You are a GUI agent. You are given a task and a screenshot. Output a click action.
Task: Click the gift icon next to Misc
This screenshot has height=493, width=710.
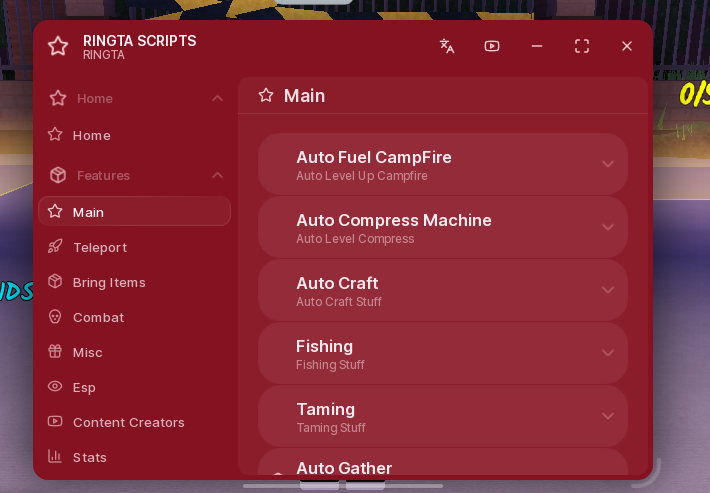55,351
